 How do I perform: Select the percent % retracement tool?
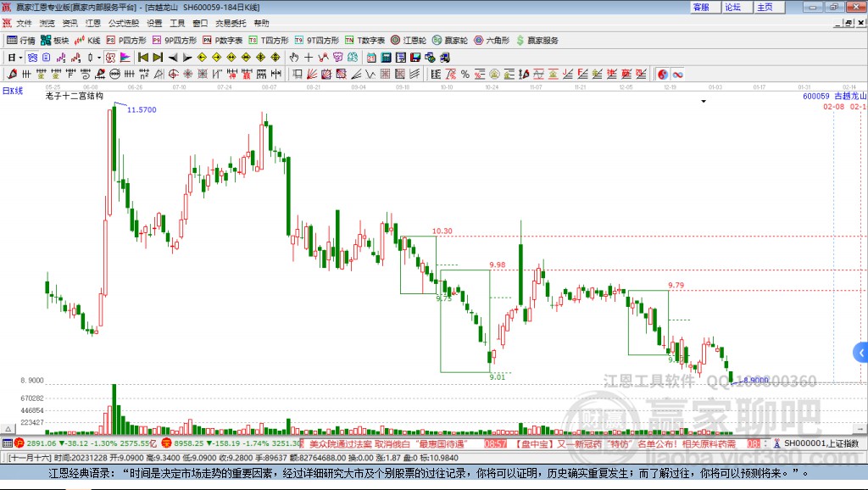[465, 74]
